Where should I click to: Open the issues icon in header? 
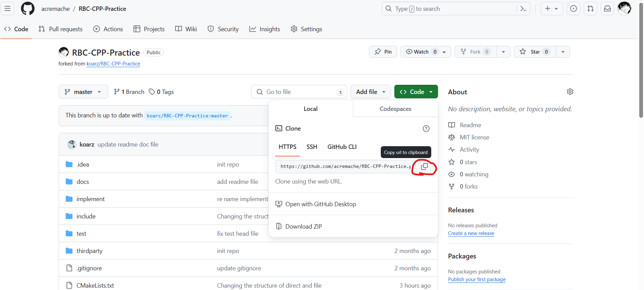[574, 8]
